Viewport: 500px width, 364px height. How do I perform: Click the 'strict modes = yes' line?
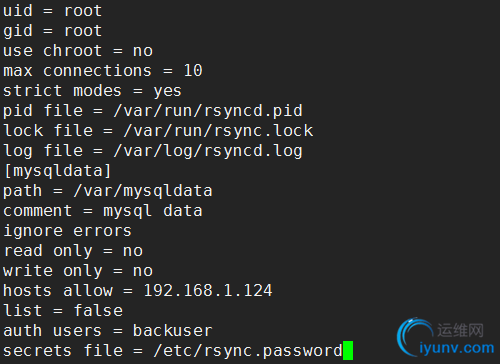click(x=92, y=91)
